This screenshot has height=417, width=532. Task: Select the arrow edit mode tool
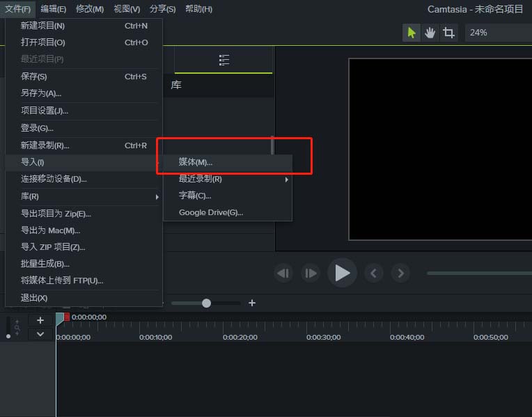point(412,33)
